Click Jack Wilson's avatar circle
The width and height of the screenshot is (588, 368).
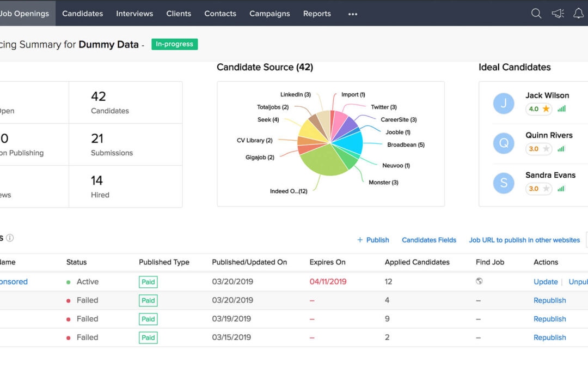click(503, 104)
